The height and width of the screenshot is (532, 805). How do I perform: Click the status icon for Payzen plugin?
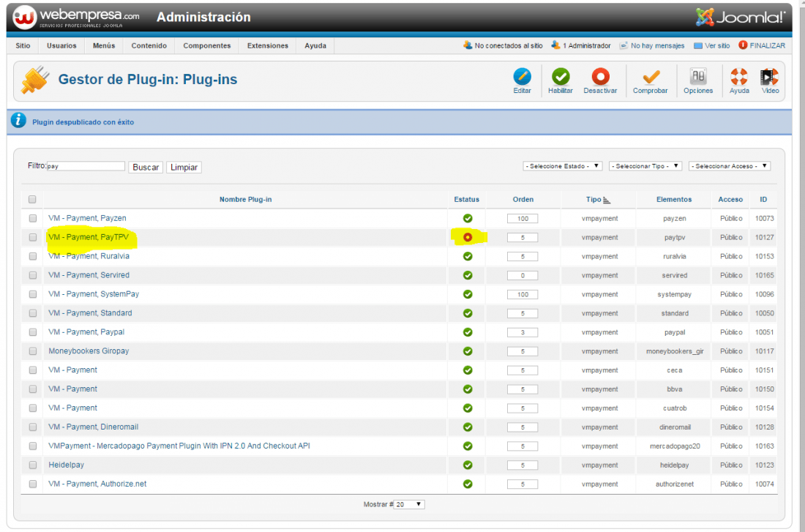(468, 218)
